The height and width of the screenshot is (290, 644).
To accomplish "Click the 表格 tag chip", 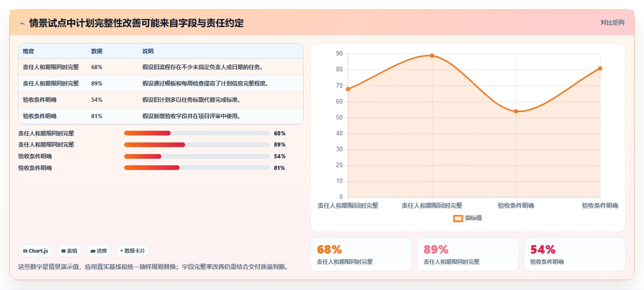I will (x=69, y=251).
